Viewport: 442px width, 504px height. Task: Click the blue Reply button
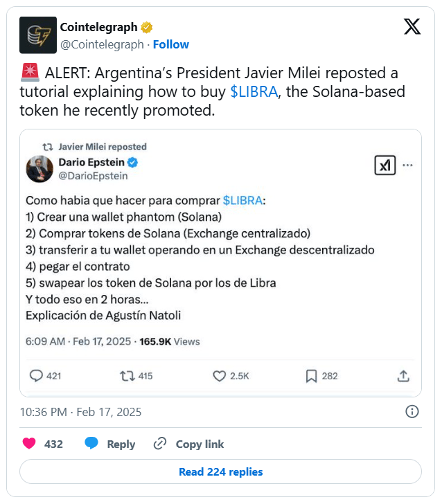click(109, 444)
